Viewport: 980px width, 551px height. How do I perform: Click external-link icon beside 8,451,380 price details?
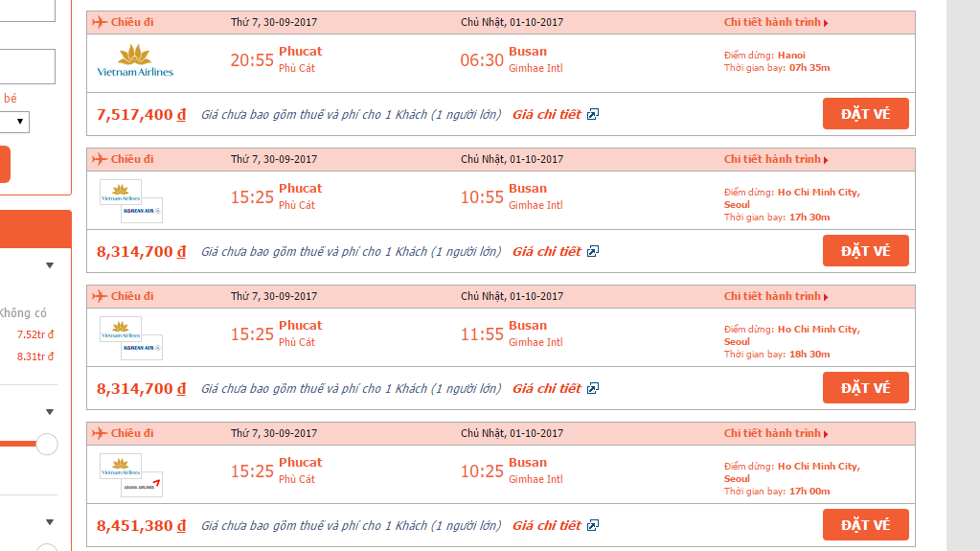(x=592, y=525)
